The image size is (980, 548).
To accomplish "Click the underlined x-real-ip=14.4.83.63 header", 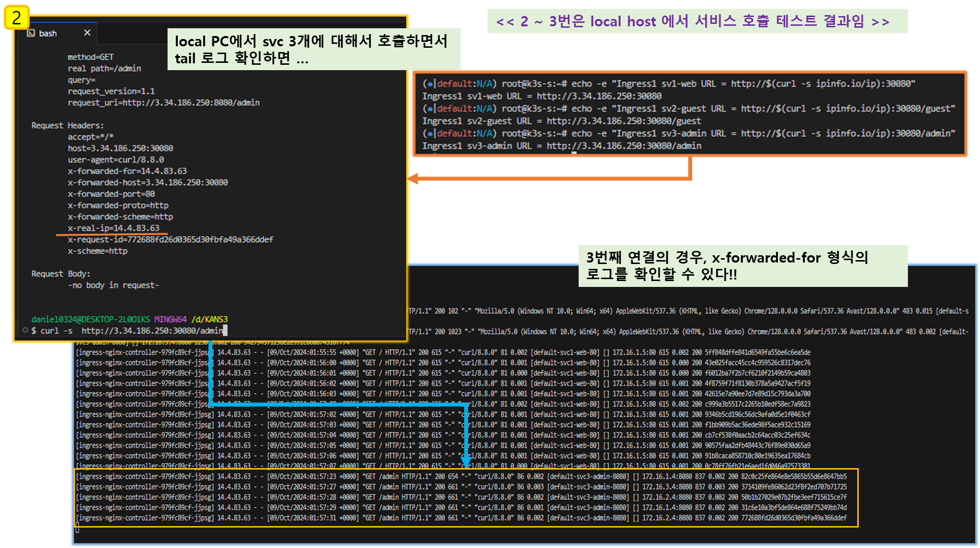I will [113, 228].
